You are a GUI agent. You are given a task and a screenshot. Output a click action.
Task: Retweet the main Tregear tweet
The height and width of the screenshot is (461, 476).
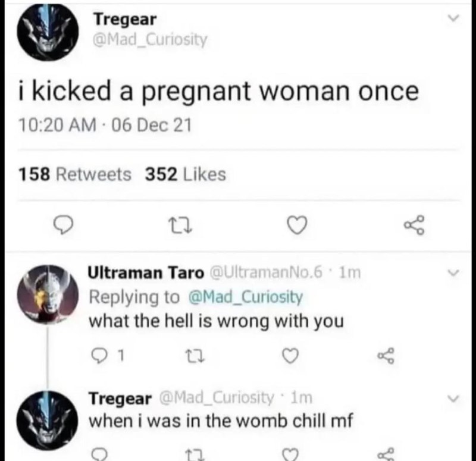tap(180, 225)
